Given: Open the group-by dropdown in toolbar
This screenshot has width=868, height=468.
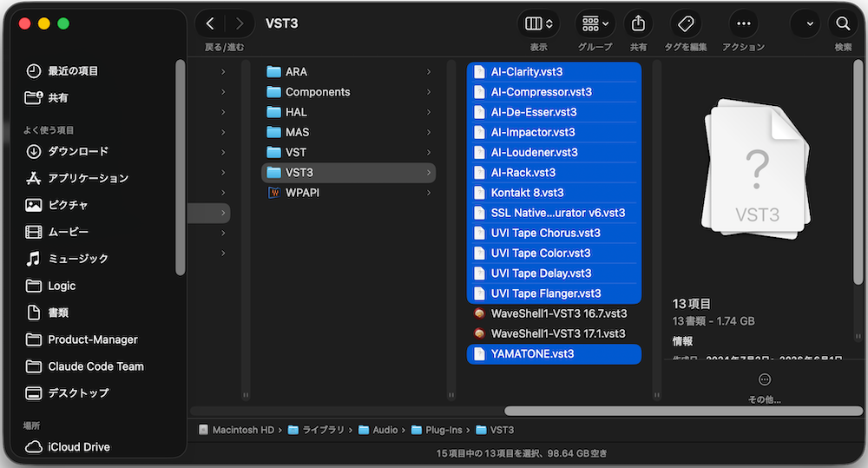Looking at the screenshot, I should pyautogui.click(x=595, y=23).
